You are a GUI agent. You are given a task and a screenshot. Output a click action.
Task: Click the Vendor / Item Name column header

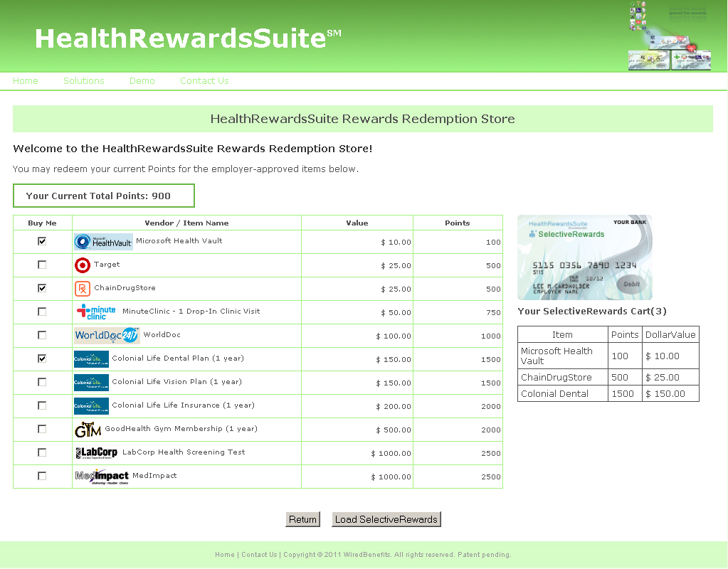pos(186,223)
